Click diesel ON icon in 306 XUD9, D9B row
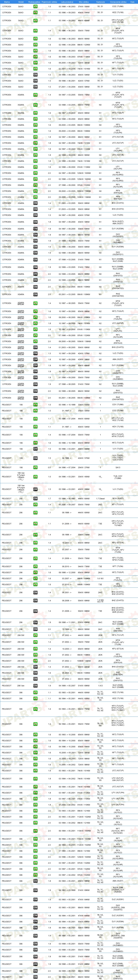 tap(35, 890)
